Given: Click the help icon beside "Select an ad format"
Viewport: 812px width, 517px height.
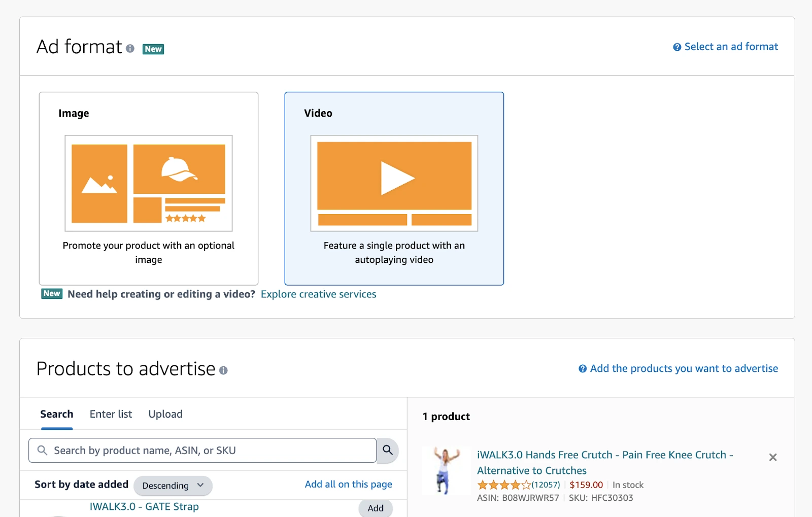Looking at the screenshot, I should [676, 46].
